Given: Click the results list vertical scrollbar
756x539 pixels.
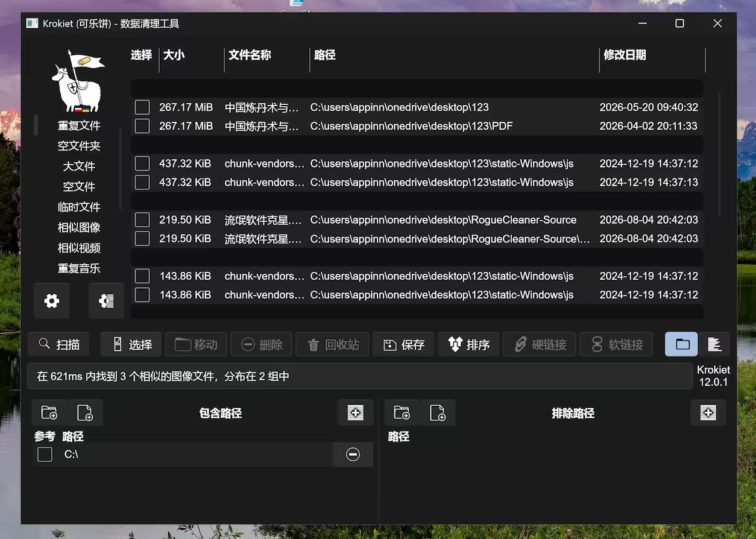Looking at the screenshot, I should [x=719, y=154].
